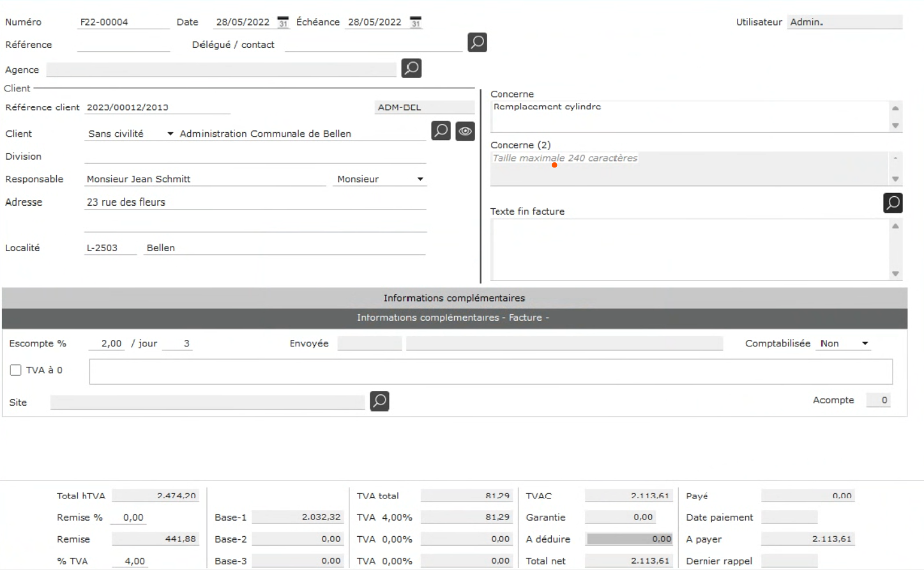Enable the TVA à 0 checkbox
Image resolution: width=924 pixels, height=570 pixels.
pos(16,370)
